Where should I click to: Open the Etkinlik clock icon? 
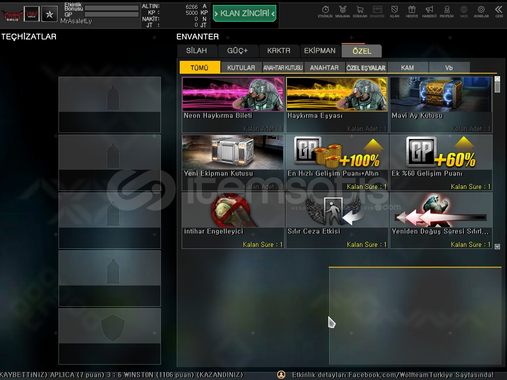[325, 11]
